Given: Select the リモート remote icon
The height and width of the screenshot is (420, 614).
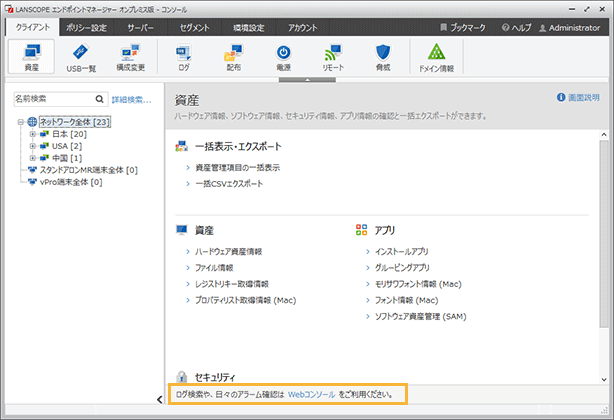Looking at the screenshot, I should pos(332,56).
